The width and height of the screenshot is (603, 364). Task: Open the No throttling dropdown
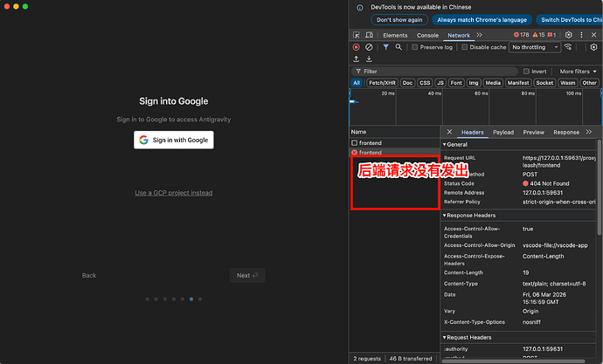pos(535,47)
